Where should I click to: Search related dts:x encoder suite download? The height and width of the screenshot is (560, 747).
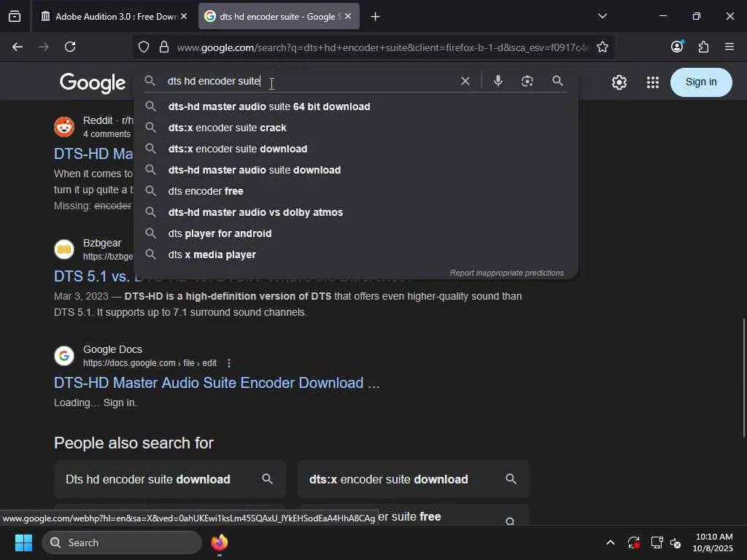[413, 479]
